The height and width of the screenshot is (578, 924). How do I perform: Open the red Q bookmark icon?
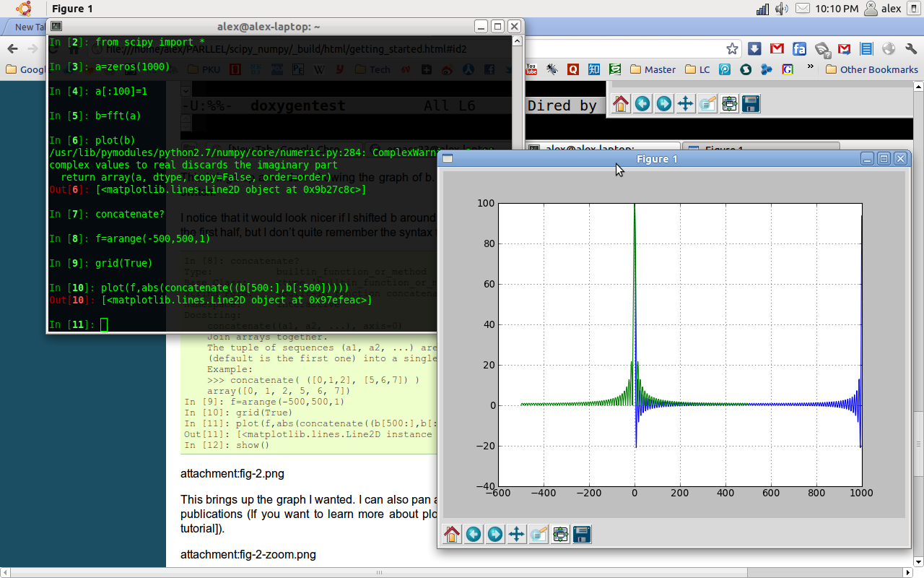coord(573,69)
